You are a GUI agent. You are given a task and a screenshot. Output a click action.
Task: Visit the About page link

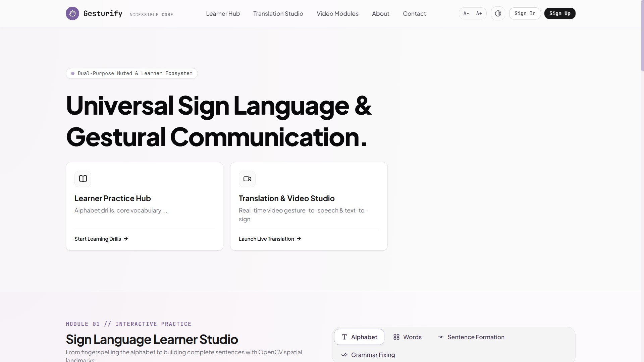380,13
